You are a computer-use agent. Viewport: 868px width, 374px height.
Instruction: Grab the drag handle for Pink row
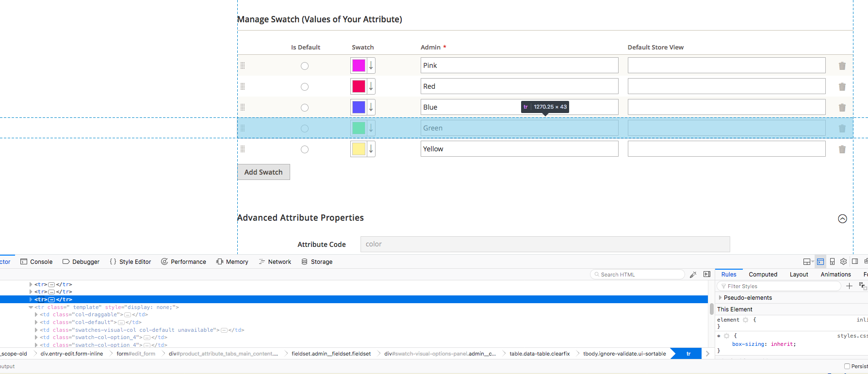243,66
